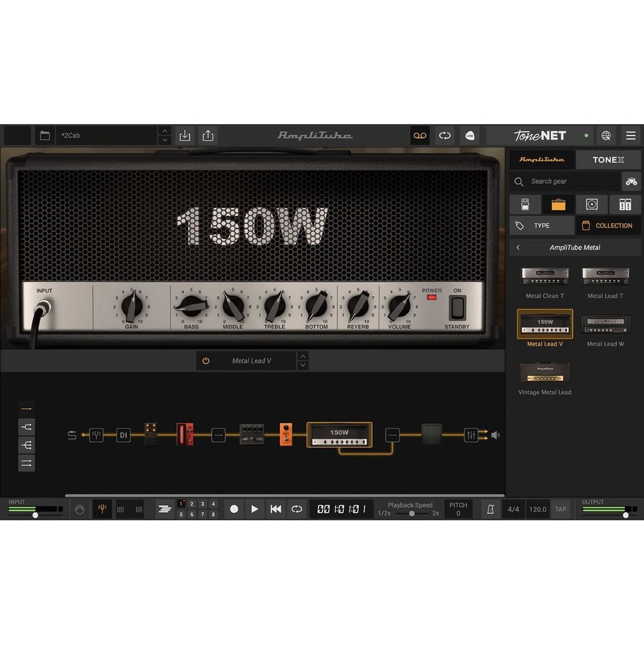Open the cabinets gear category
The image size is (644, 645).
click(x=591, y=203)
